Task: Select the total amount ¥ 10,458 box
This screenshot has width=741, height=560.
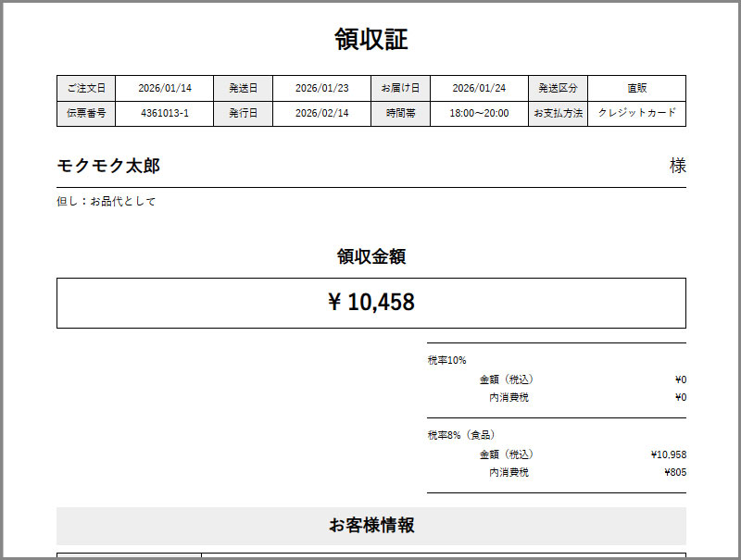Action: pyautogui.click(x=370, y=303)
